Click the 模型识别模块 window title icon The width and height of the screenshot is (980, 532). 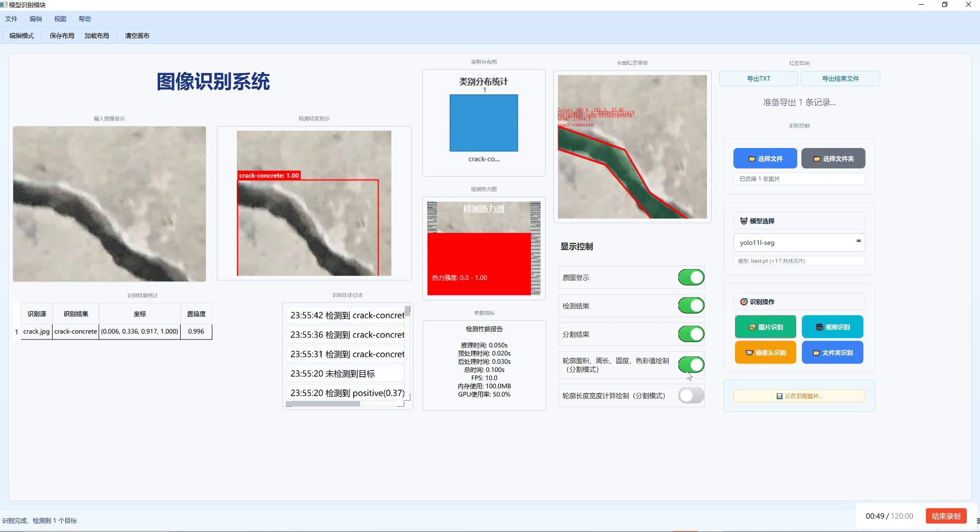(x=4, y=5)
